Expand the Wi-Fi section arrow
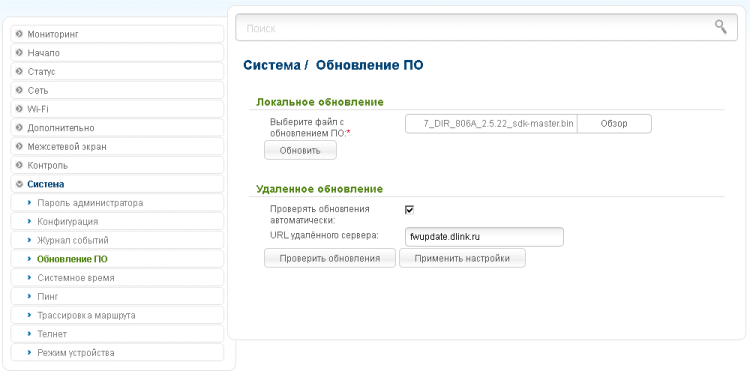 point(19,109)
